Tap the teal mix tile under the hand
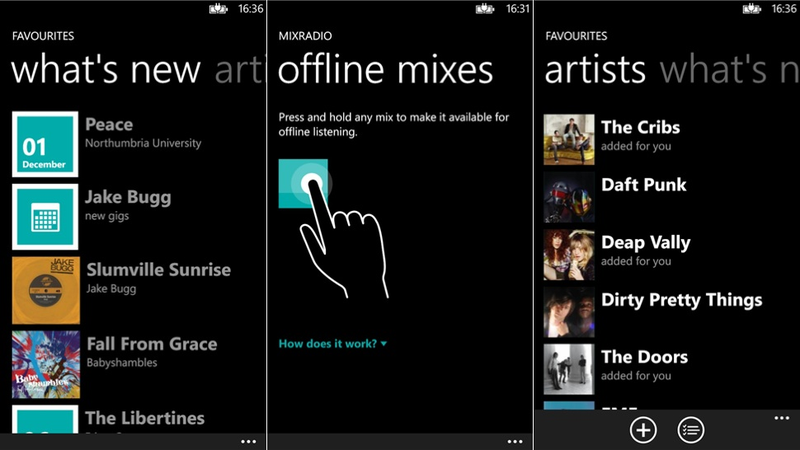The image size is (800, 450). click(x=303, y=184)
